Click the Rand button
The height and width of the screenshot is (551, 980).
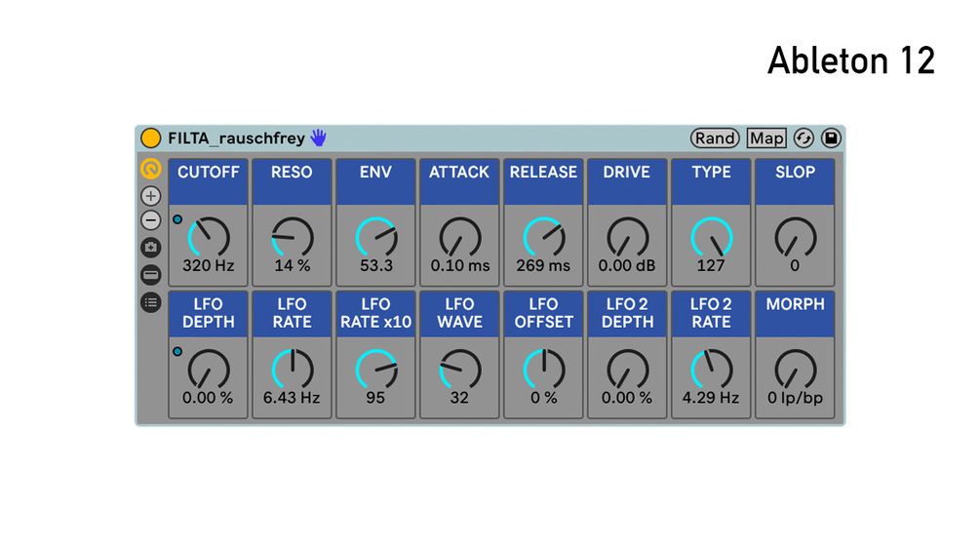(x=715, y=138)
